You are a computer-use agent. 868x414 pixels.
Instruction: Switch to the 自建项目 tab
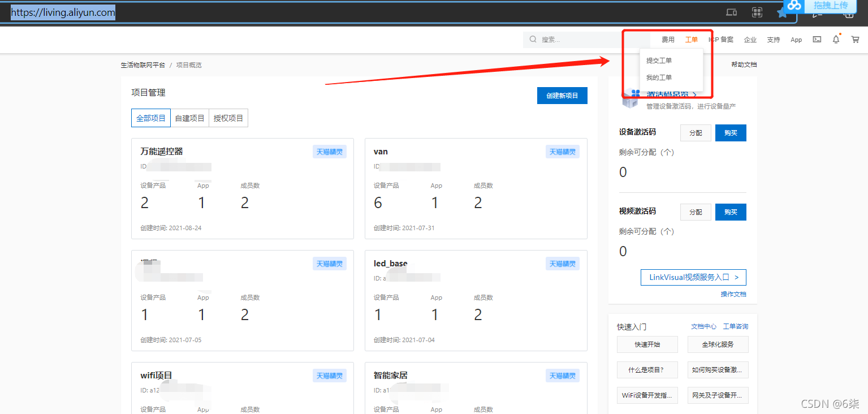click(x=190, y=118)
